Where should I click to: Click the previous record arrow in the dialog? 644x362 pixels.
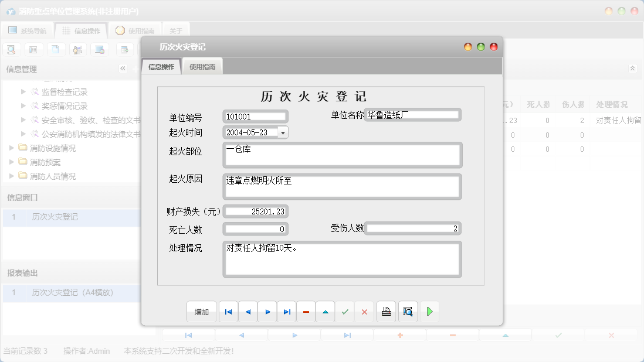248,312
